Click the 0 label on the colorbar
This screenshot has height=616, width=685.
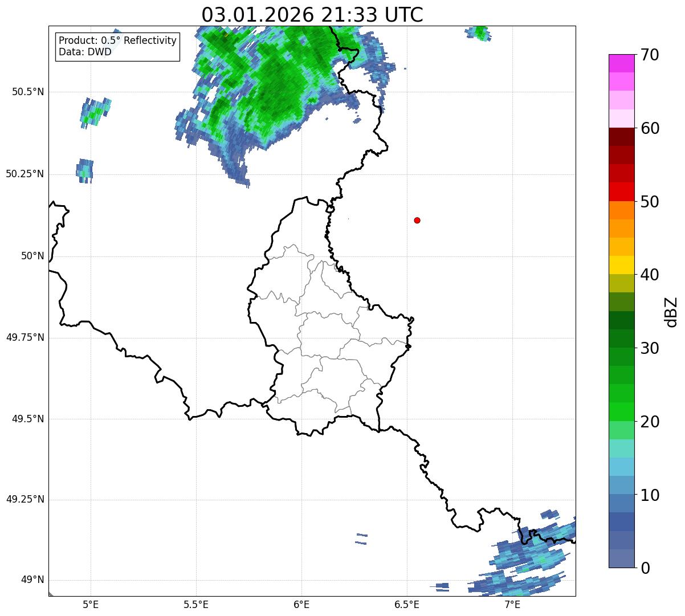[645, 568]
